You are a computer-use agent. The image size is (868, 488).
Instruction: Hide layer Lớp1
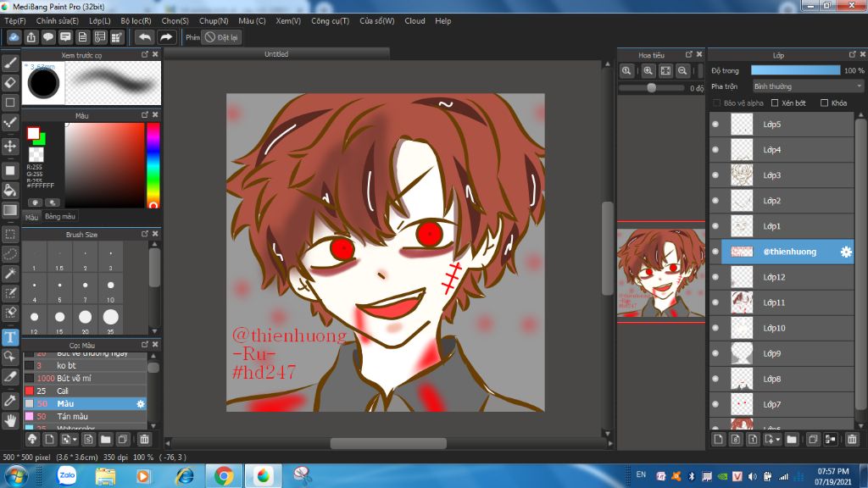(x=715, y=226)
